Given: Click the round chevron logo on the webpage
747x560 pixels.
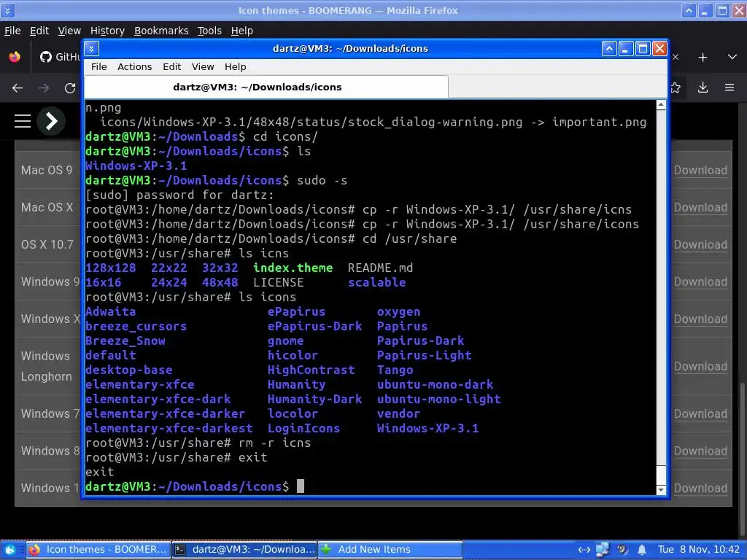Looking at the screenshot, I should [x=51, y=121].
